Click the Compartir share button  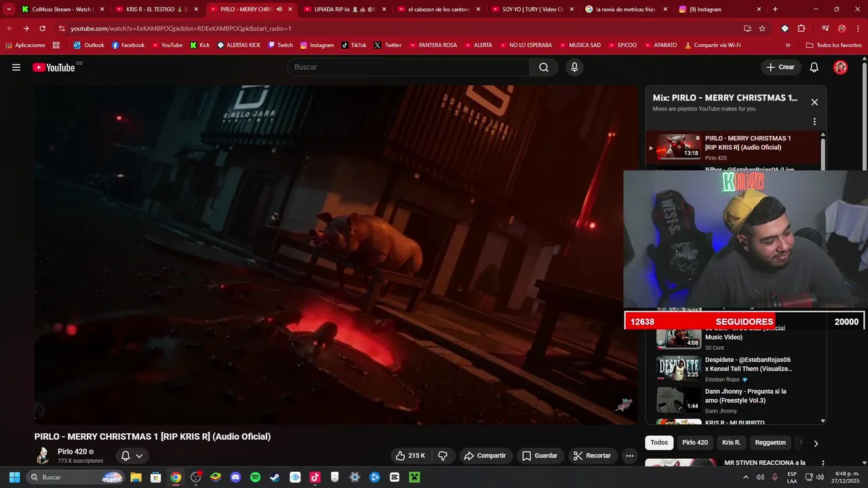pyautogui.click(x=485, y=455)
